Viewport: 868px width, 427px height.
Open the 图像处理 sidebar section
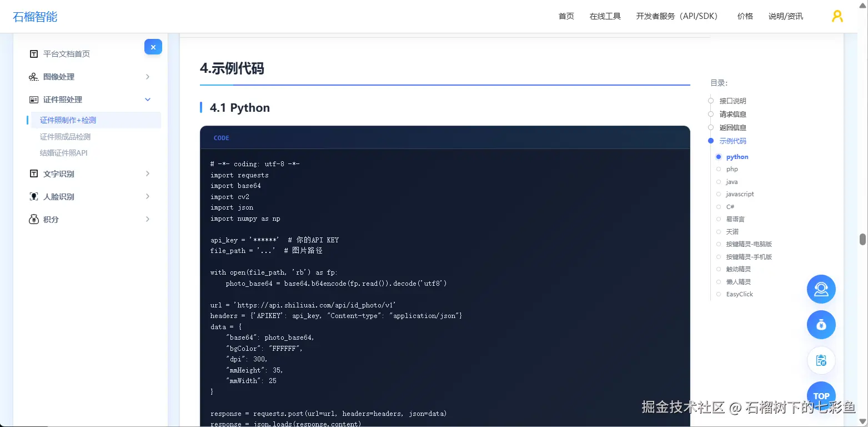click(x=59, y=77)
